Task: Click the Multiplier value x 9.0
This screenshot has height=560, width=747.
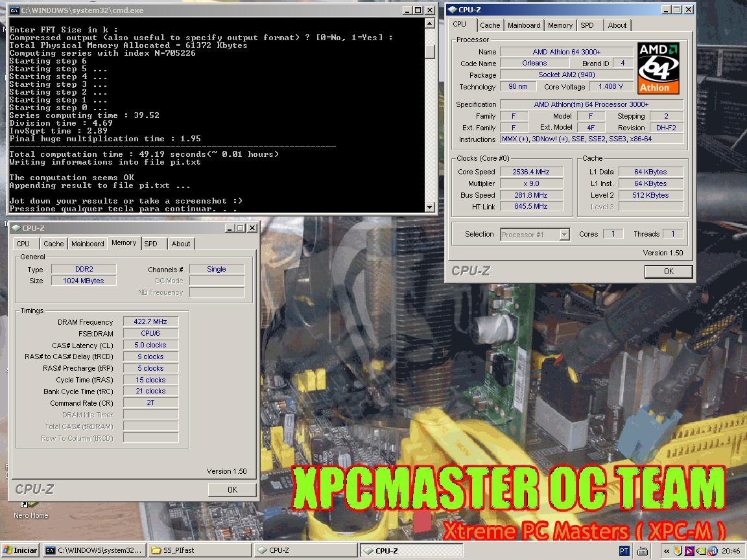Action: (x=530, y=183)
